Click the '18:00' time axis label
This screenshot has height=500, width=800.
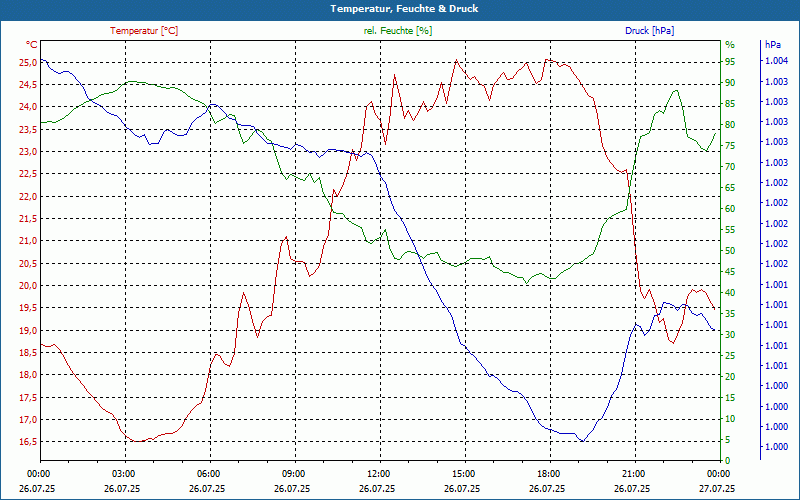click(547, 474)
